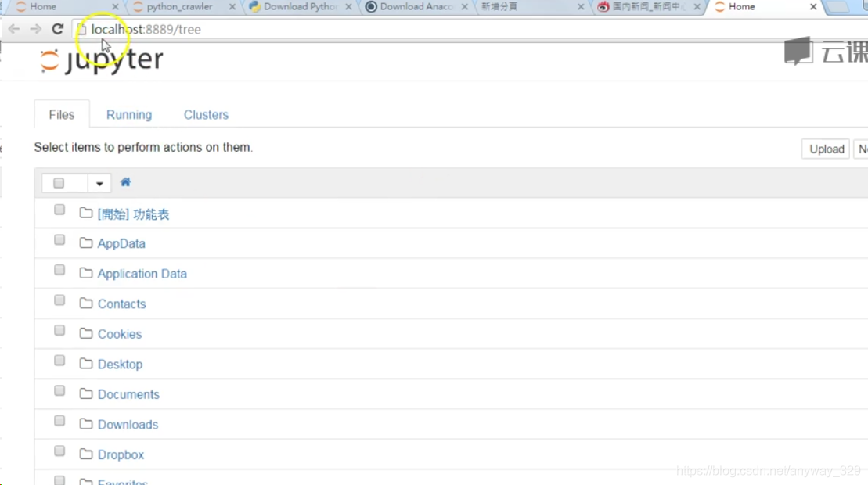Click the folder icon next to Downloads
The image size is (868, 485).
[x=86, y=424]
